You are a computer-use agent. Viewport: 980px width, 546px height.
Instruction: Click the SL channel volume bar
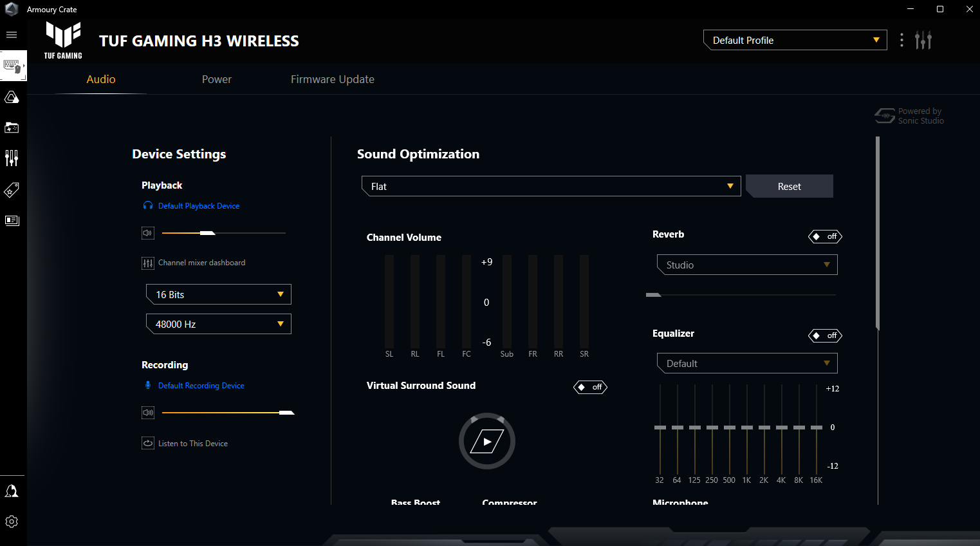click(x=389, y=301)
